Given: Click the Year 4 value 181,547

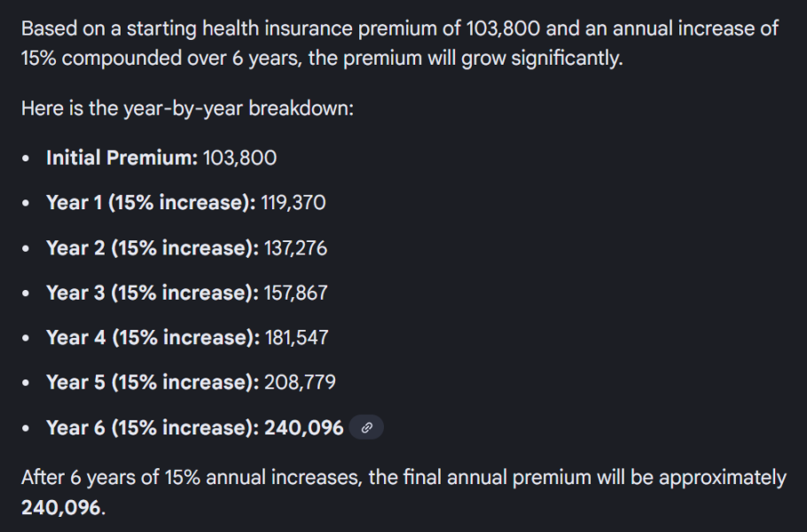Looking at the screenshot, I should click(x=296, y=338).
